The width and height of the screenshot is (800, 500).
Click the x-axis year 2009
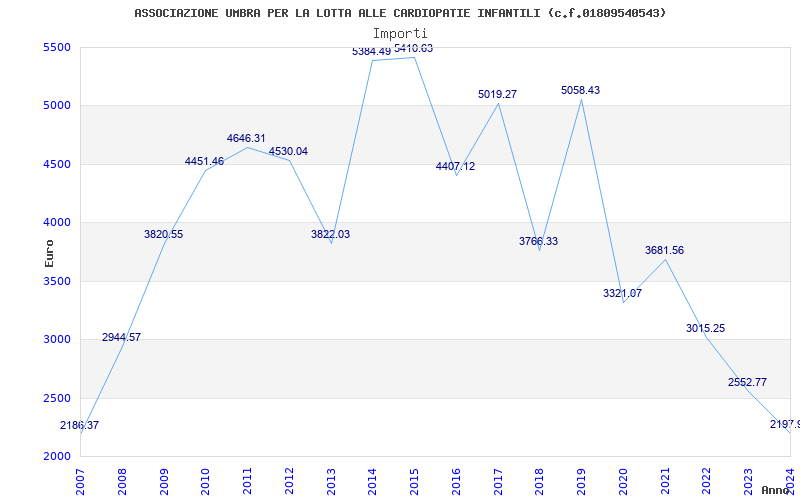[164, 482]
